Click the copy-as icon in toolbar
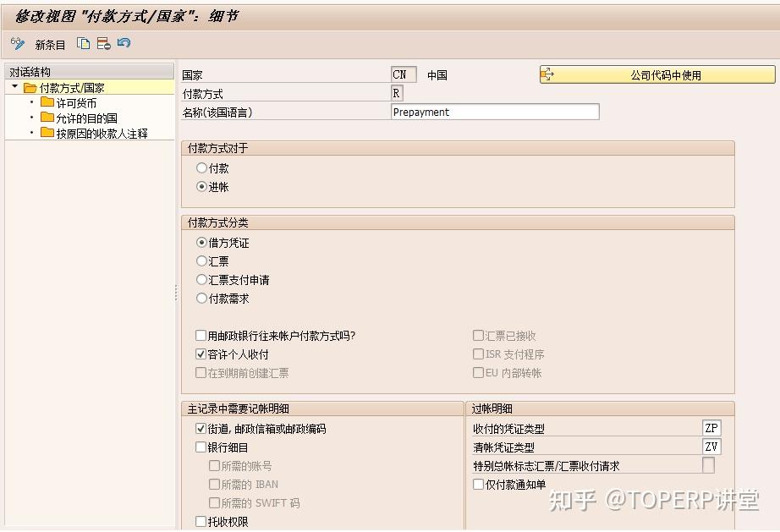The height and width of the screenshot is (532, 780). (83, 44)
